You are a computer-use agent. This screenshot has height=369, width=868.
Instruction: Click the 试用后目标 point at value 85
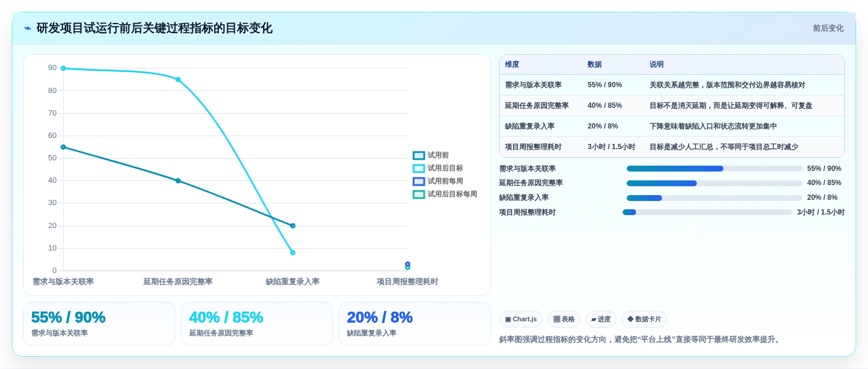pos(178,80)
